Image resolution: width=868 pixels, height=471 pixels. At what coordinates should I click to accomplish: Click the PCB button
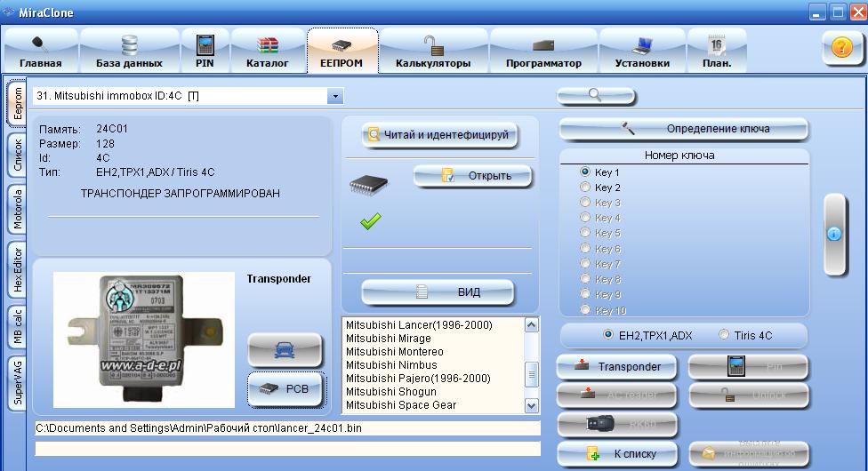[285, 389]
